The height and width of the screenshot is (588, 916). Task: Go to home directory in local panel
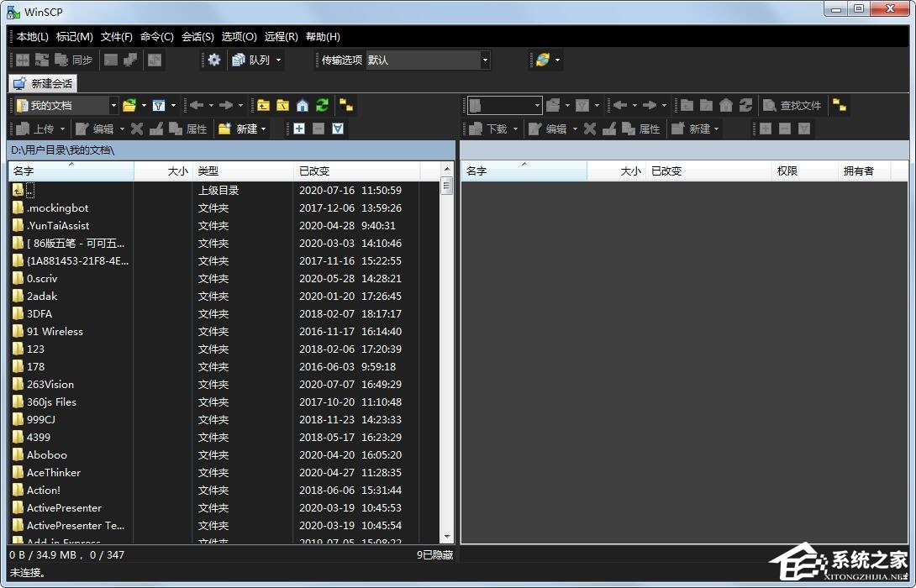(303, 105)
